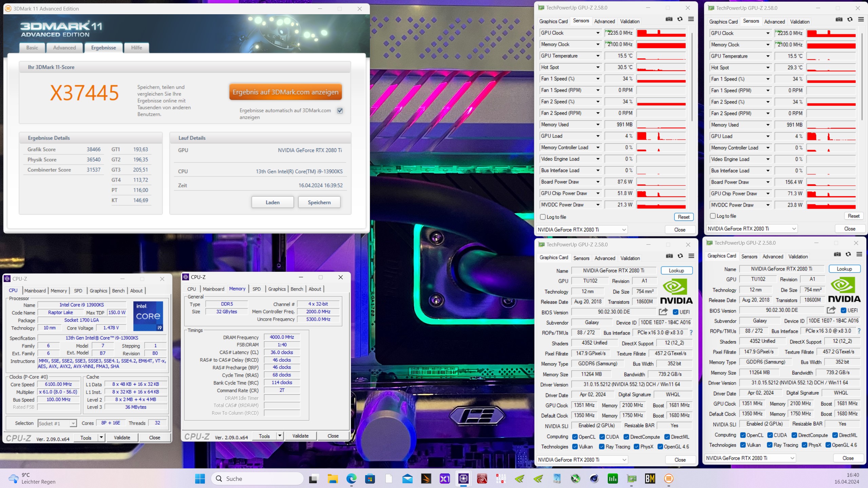Click the Intel Core i9 logo in CPU-Z
Screen dimensions: 868x488
pos(148,316)
